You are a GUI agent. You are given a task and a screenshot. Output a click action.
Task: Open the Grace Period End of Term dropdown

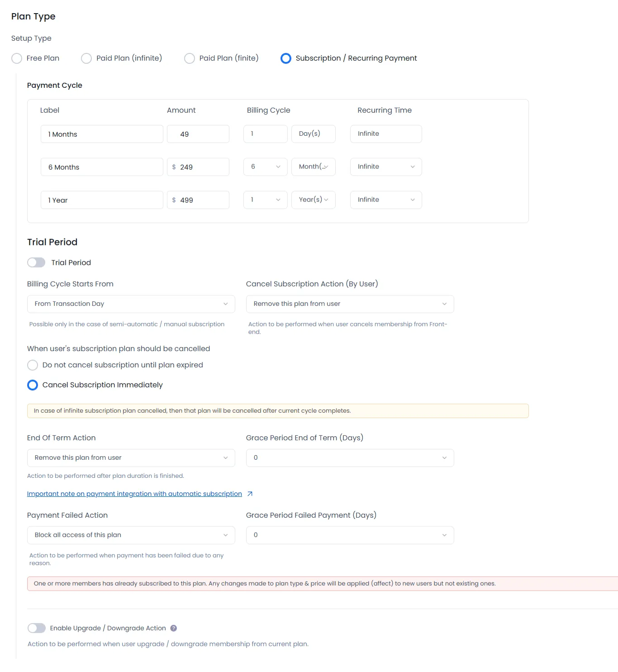pos(349,458)
